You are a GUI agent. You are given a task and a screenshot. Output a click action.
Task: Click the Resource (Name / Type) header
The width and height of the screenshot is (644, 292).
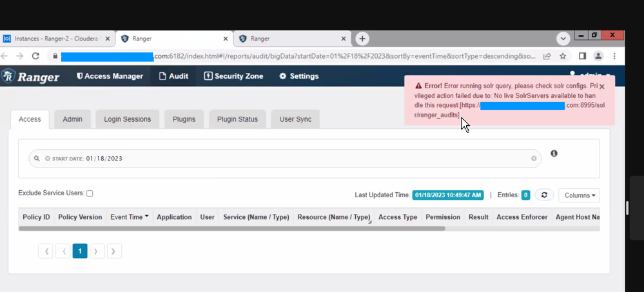pos(333,217)
